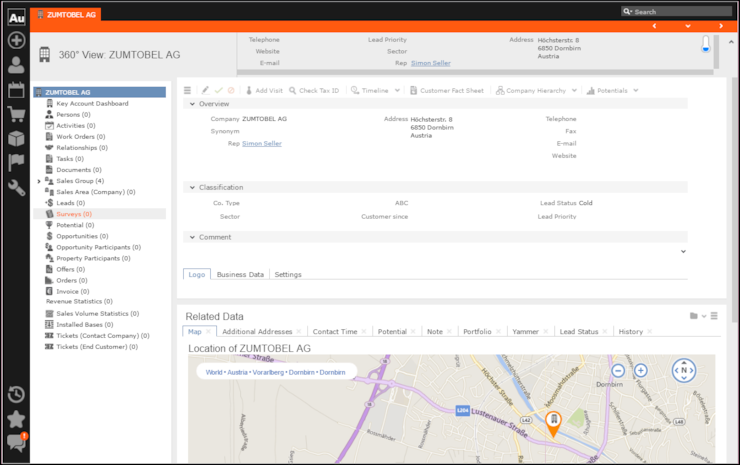Click Simon Seller link in header

(430, 63)
